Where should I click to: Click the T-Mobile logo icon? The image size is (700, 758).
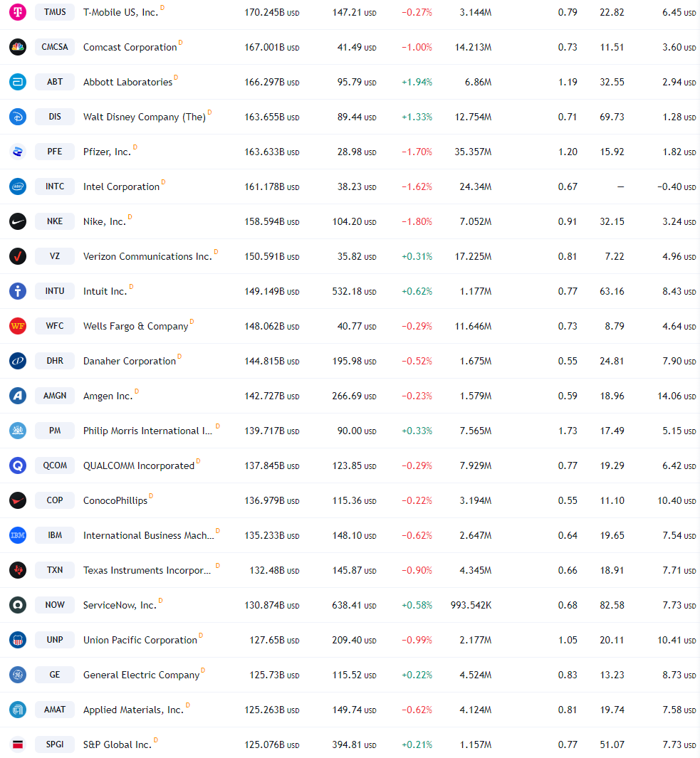(18, 12)
